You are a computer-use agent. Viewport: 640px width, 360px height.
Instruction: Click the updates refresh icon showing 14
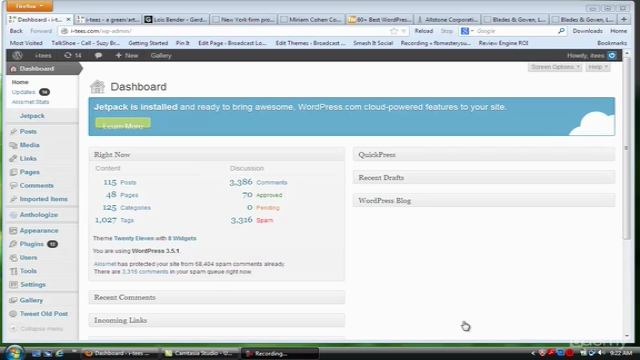(x=73, y=56)
